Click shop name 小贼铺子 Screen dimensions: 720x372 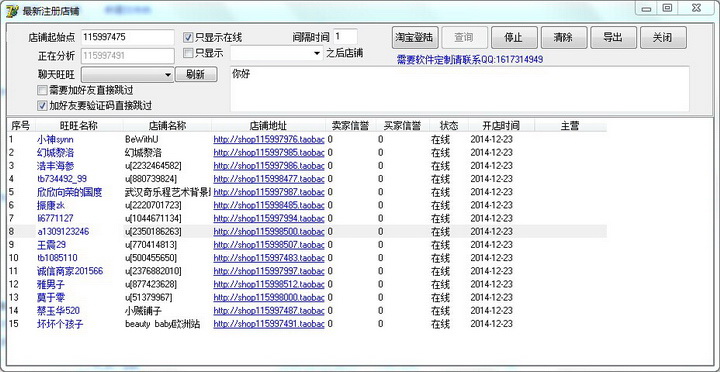coord(143,310)
